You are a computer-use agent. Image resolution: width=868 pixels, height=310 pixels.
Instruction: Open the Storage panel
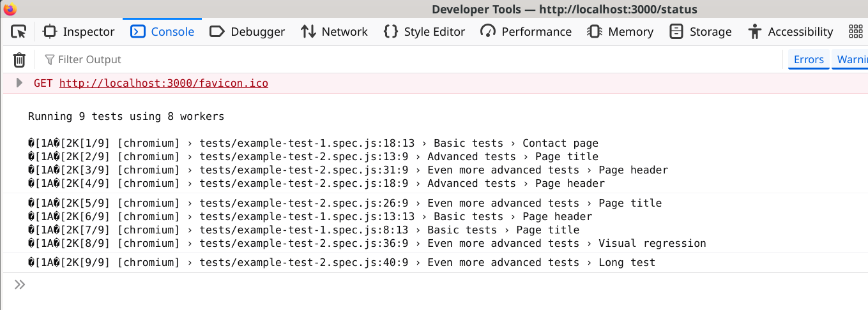point(700,31)
